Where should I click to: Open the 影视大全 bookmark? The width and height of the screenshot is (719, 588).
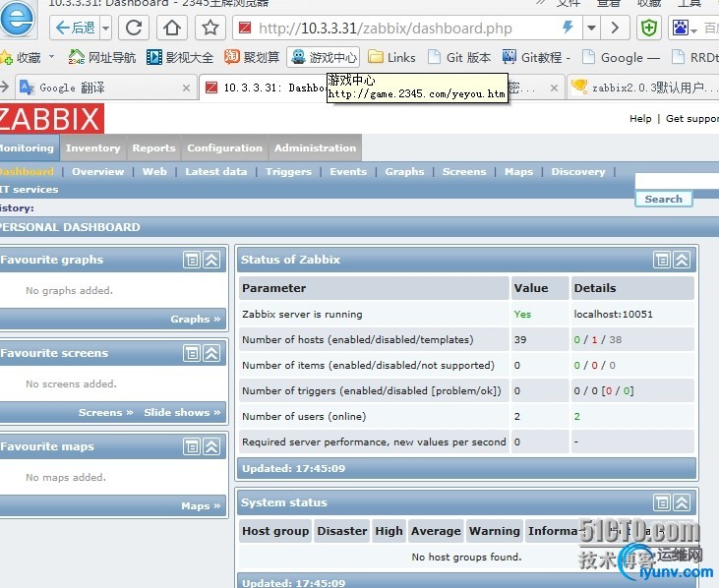(x=180, y=57)
